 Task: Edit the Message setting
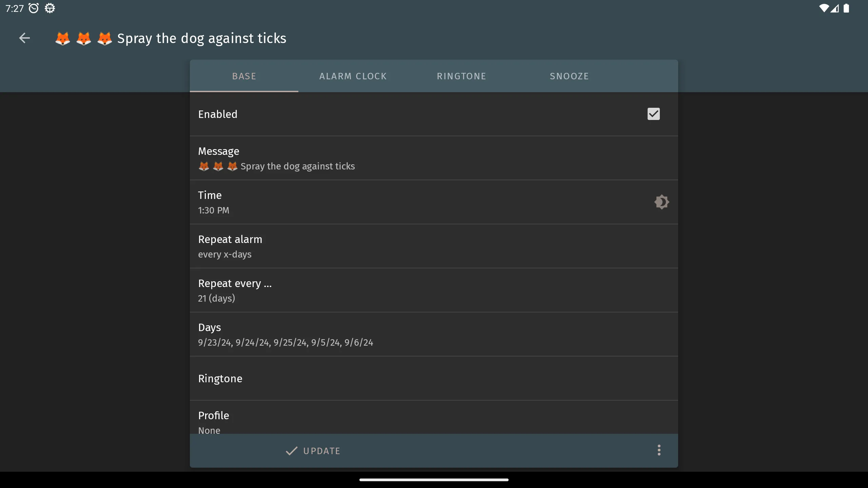[x=434, y=158]
